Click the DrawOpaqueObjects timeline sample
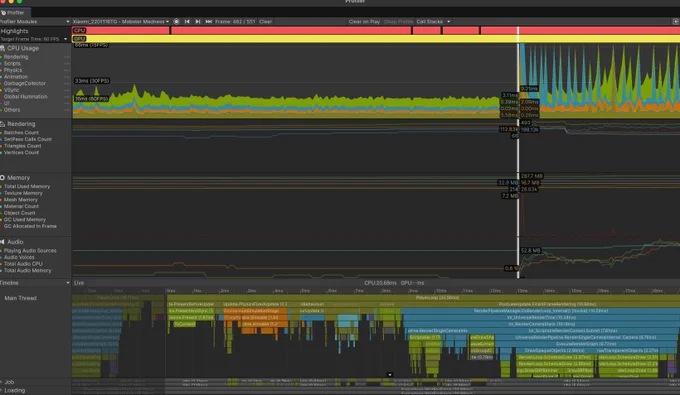Screen dimensions: 680x395 tap(555, 350)
